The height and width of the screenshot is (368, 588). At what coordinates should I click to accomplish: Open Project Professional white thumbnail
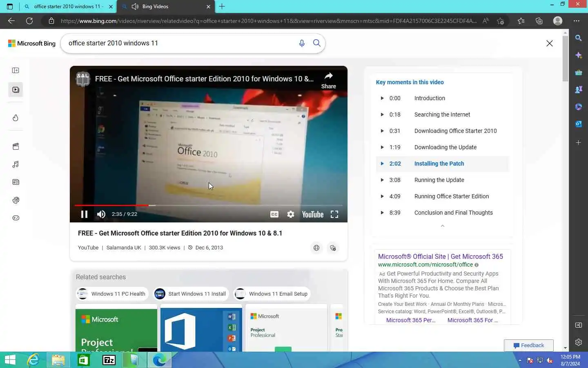[x=286, y=328]
